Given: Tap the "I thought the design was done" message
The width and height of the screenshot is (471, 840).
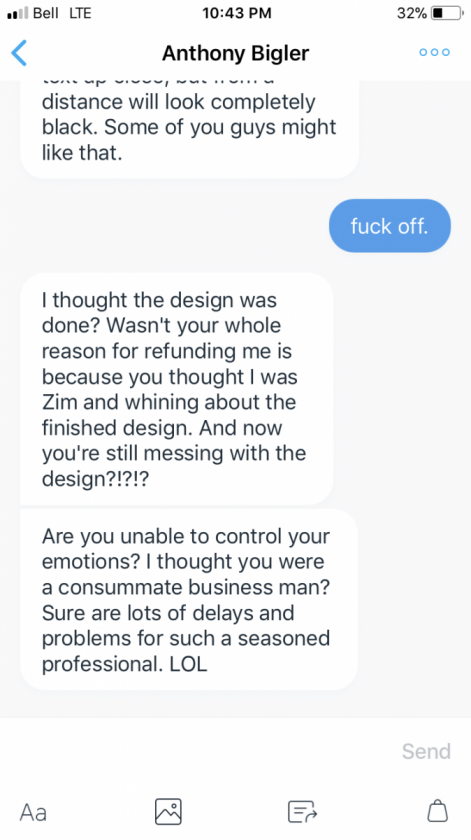Looking at the screenshot, I should click(177, 389).
